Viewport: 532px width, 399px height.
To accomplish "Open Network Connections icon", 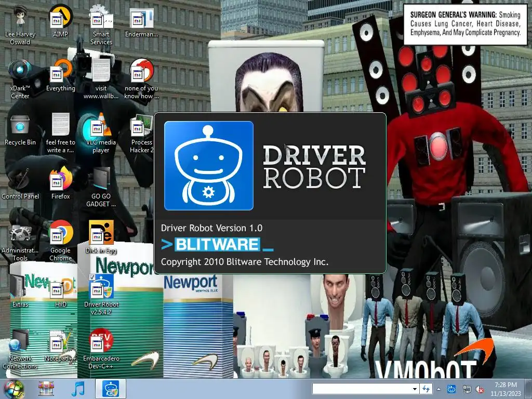I will coord(20,349).
